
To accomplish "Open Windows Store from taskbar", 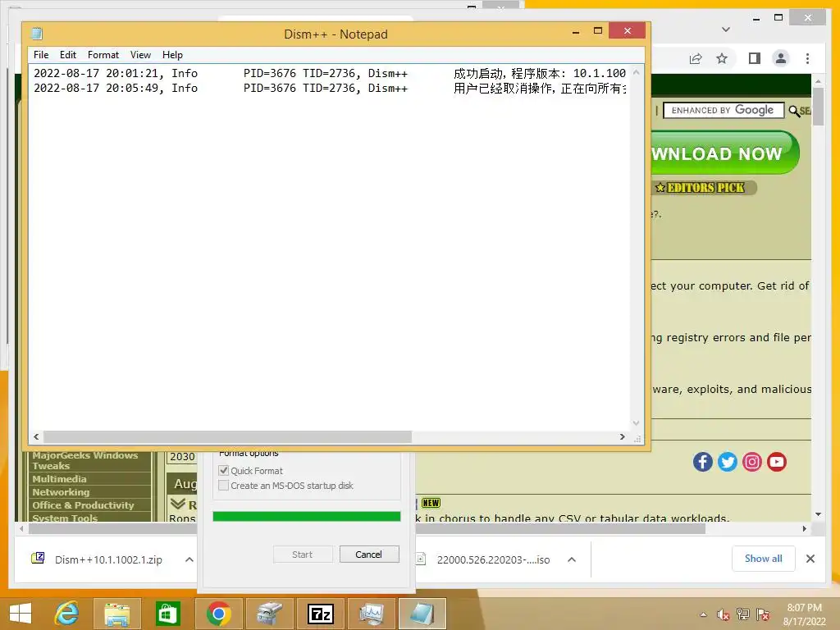I will point(167,614).
